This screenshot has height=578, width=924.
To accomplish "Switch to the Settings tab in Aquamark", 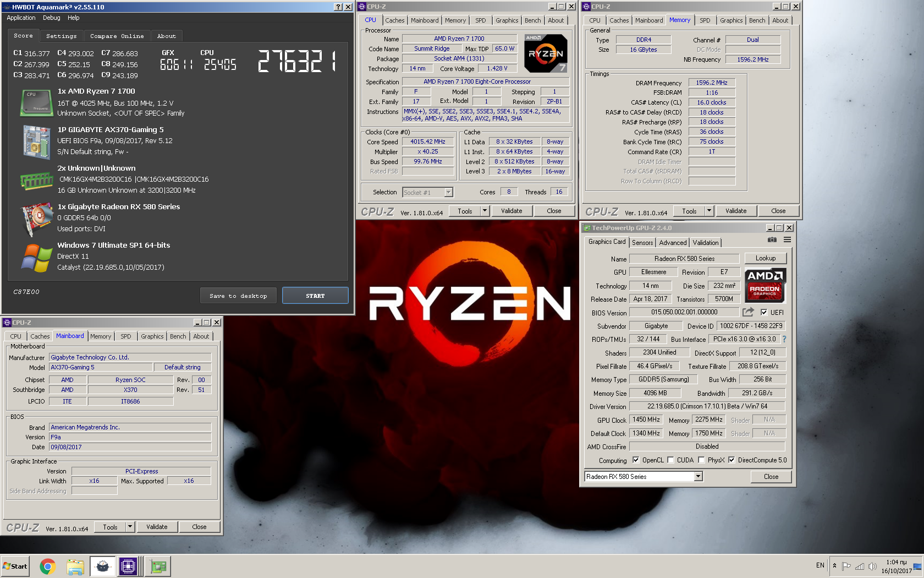I will [62, 36].
